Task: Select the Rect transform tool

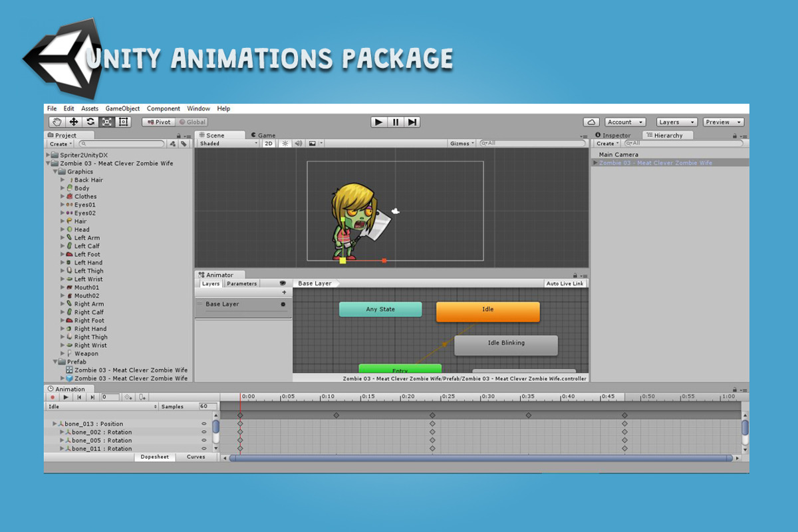Action: pyautogui.click(x=123, y=122)
